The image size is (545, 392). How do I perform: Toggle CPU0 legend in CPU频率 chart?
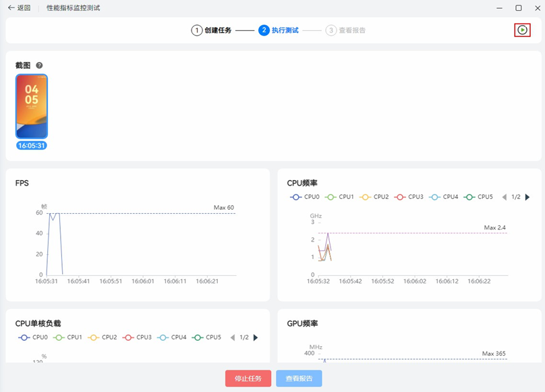click(x=304, y=197)
